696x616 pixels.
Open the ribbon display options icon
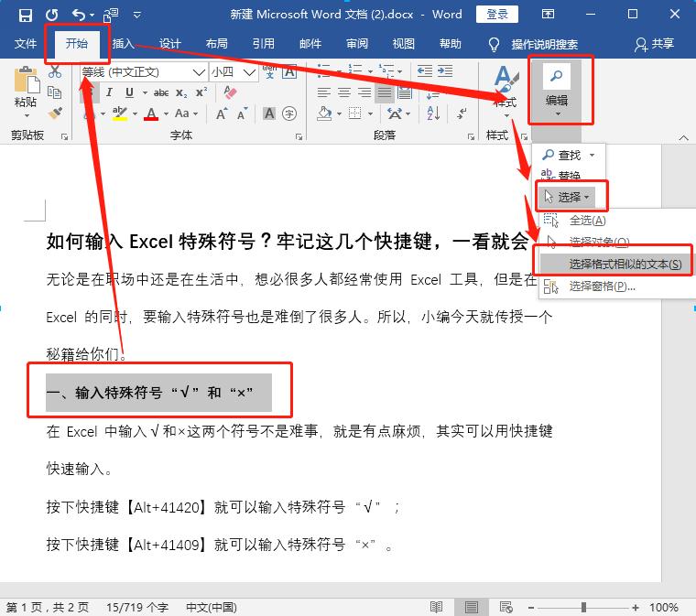pos(548,15)
